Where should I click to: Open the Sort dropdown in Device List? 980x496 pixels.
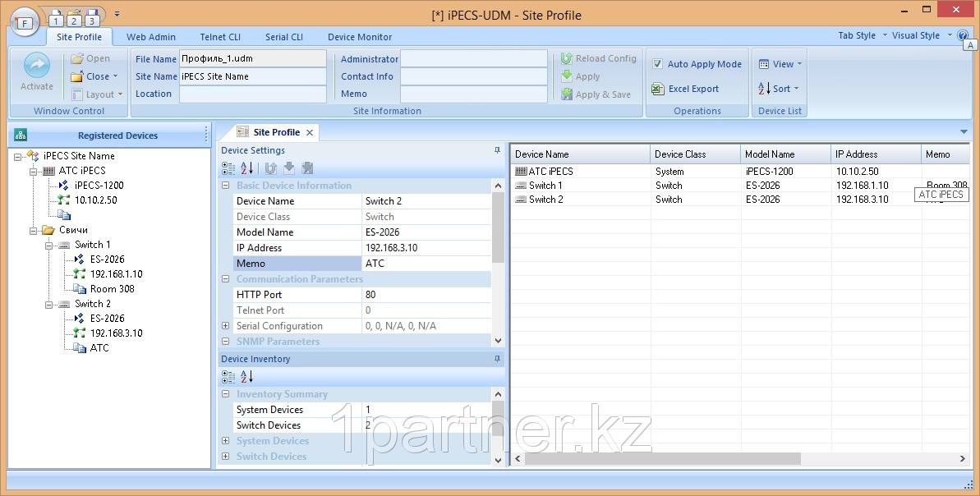coord(779,89)
